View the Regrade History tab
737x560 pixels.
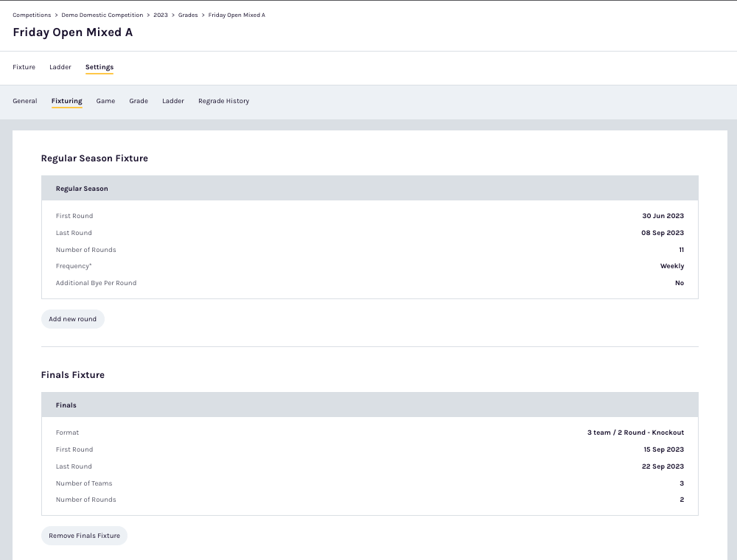tap(223, 101)
